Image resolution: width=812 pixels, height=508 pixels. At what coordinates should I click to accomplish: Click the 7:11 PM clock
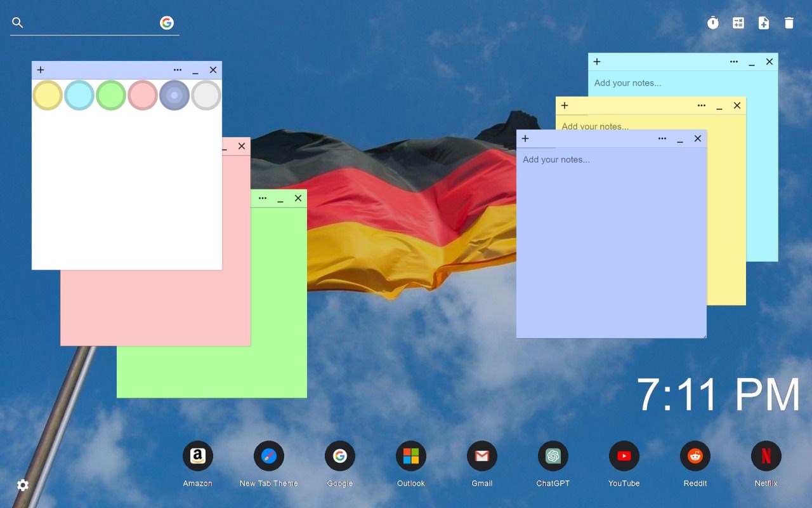point(718,395)
